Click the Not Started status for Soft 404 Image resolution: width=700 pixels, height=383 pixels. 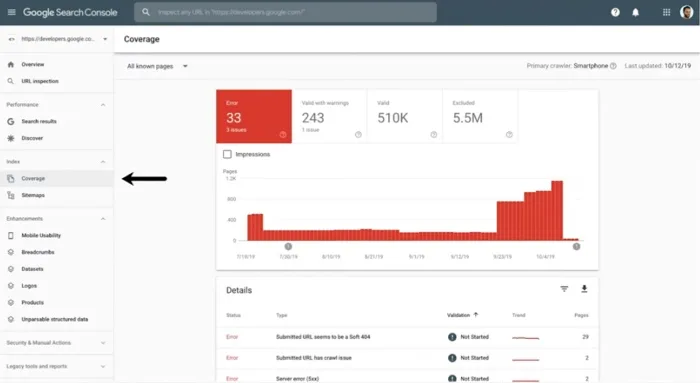point(468,337)
